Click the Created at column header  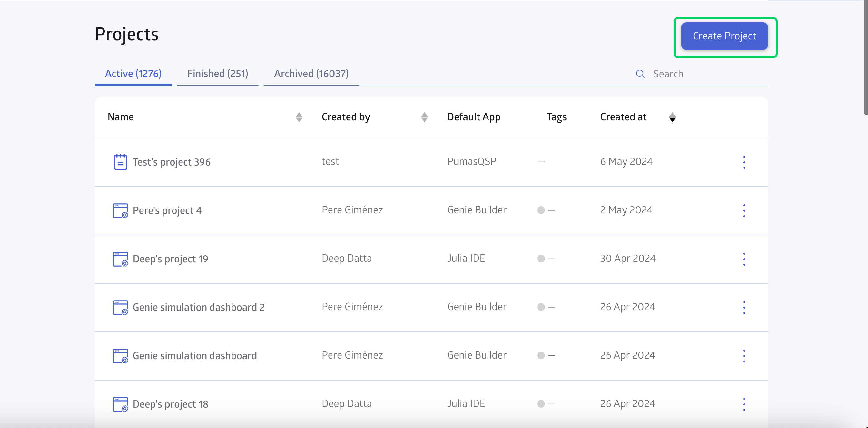click(x=623, y=117)
